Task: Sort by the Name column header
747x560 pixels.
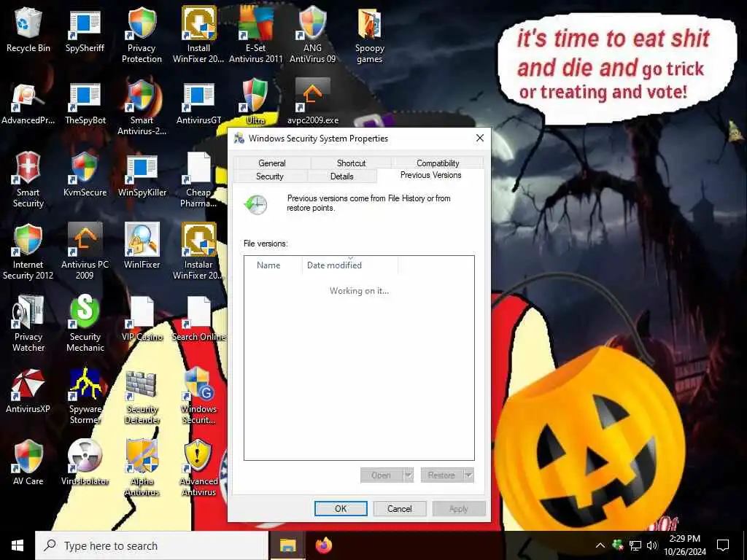Action: (273, 265)
